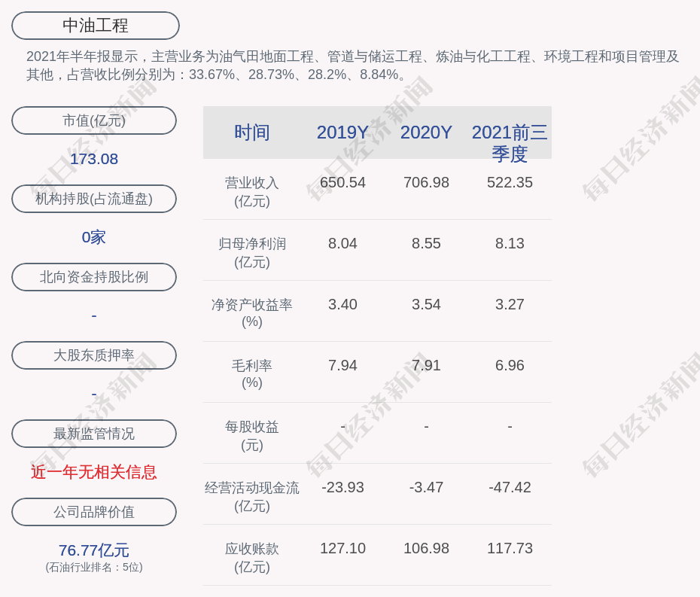Click the gross margin value 6.96
Image resolution: width=700 pixels, height=597 pixels.
coord(510,365)
